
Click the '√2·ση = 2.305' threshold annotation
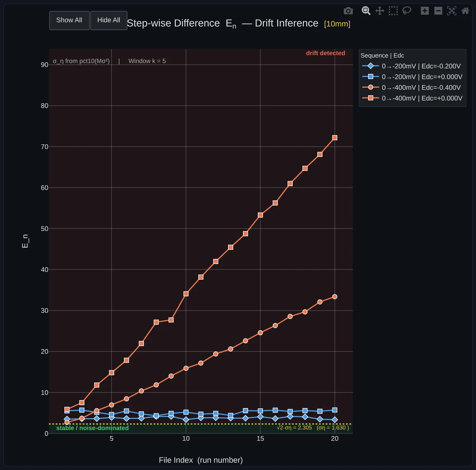pos(294,428)
